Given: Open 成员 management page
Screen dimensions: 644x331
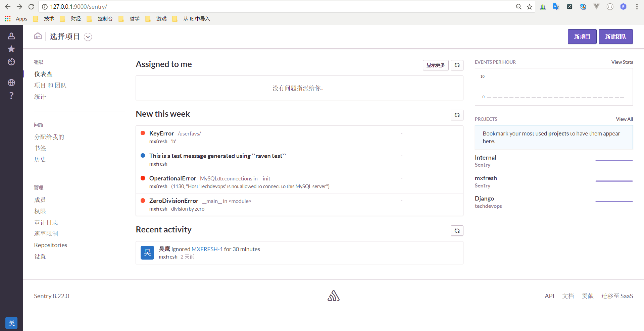Looking at the screenshot, I should pyautogui.click(x=40, y=200).
